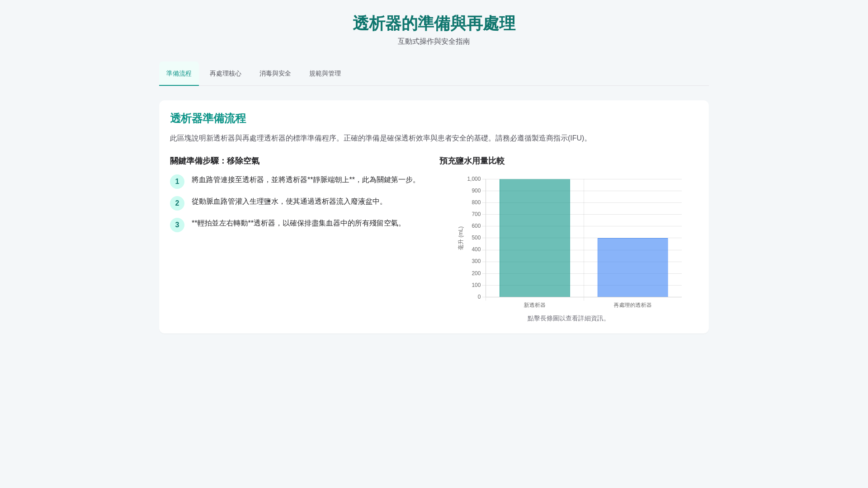Click the y-axis value 500
The image size is (868, 488).
(x=476, y=238)
